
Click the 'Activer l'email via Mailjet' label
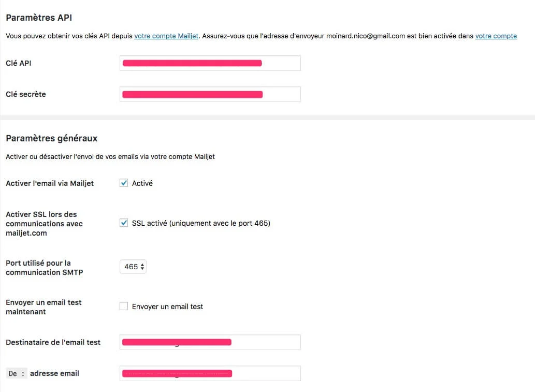(50, 183)
